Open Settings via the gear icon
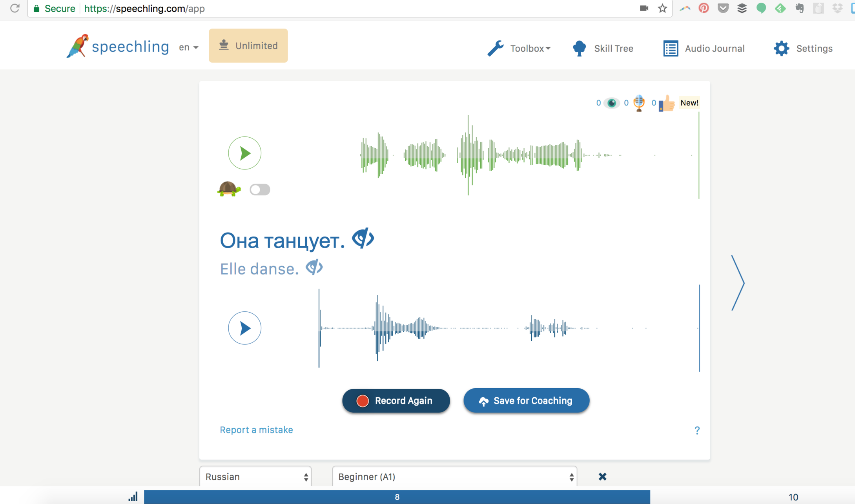 [781, 48]
